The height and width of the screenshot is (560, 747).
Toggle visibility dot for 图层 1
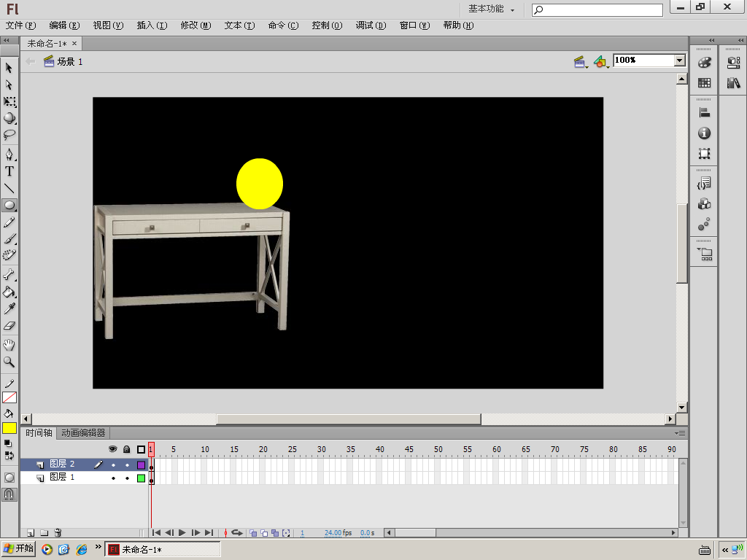click(x=113, y=478)
